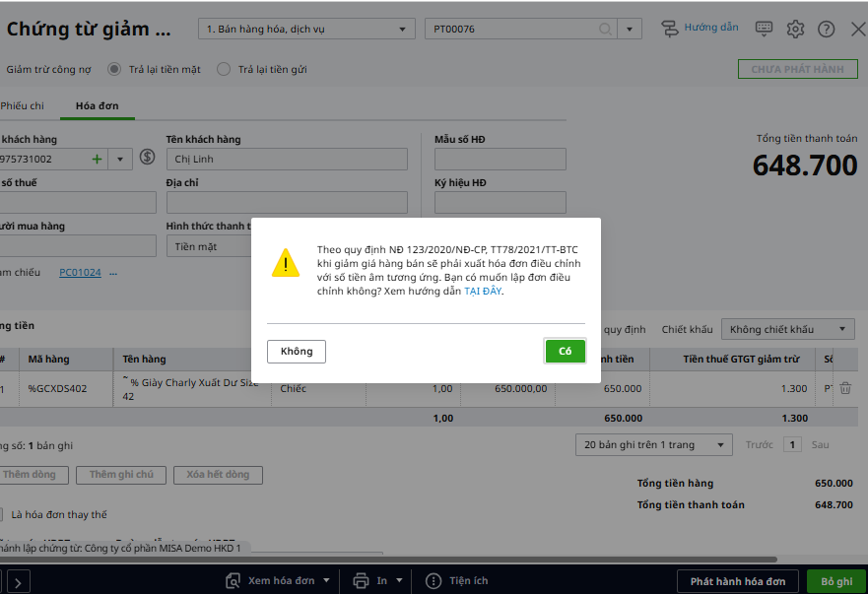Screen dimensions: 868x594
Task: Switch to the Hóa đơn tab
Action: click(98, 105)
